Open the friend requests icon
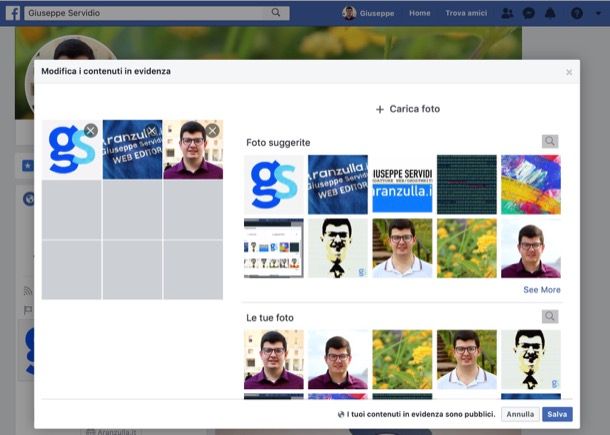This screenshot has height=435, width=610. coord(507,13)
